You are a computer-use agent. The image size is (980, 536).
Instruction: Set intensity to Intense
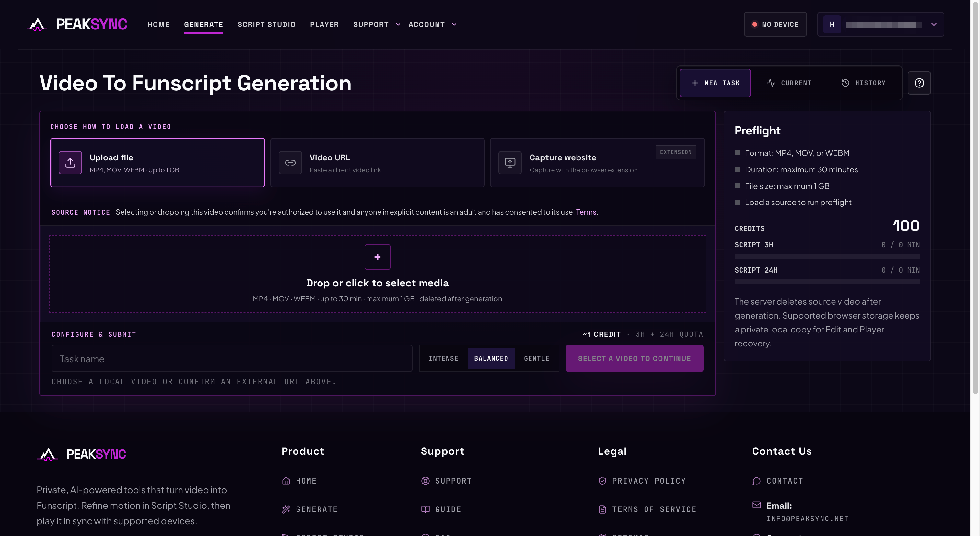click(x=444, y=358)
